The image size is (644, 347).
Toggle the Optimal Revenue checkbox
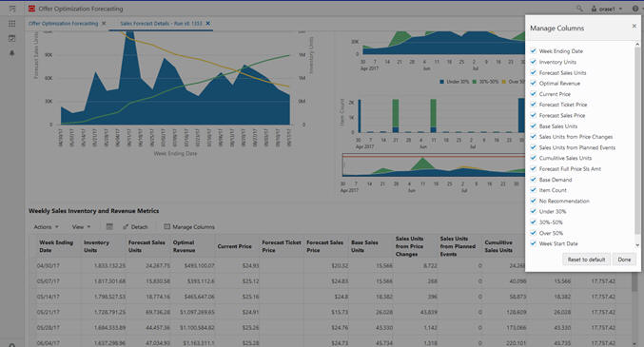533,83
